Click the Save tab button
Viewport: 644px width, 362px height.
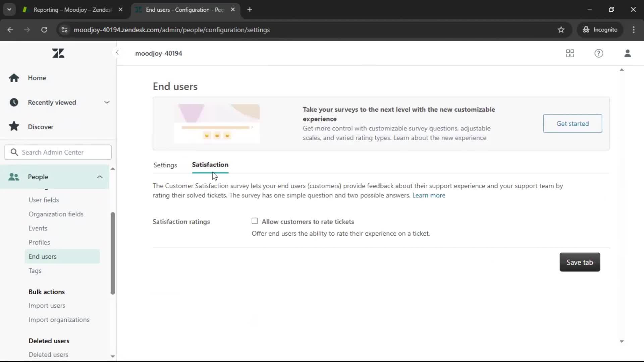coord(580,262)
